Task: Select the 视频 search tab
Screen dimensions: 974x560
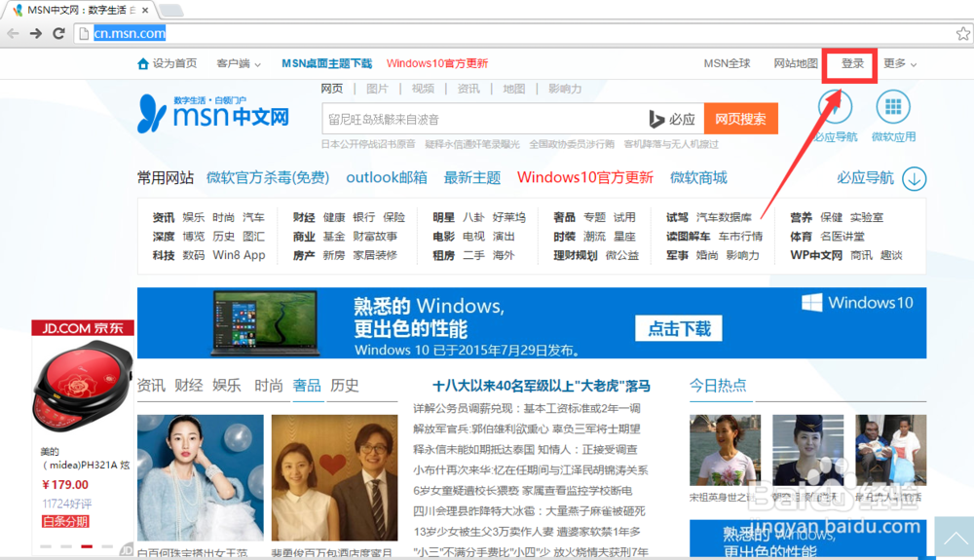Action: click(x=423, y=89)
